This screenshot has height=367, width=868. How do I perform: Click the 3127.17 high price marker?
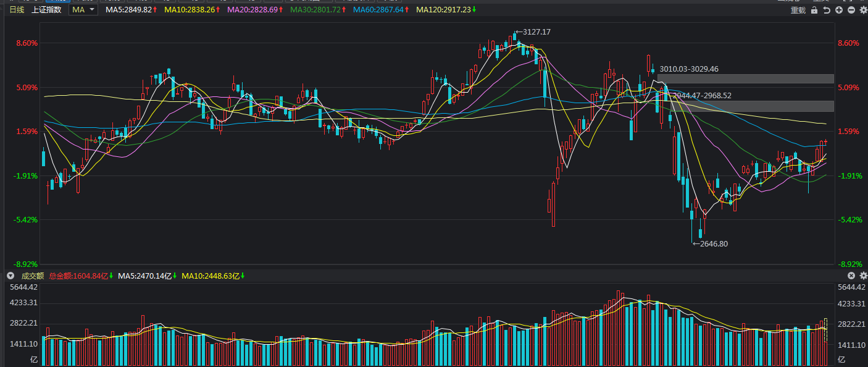point(535,32)
